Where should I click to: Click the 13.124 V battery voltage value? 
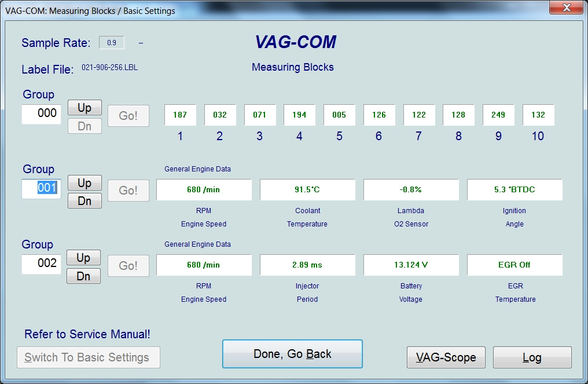[411, 265]
